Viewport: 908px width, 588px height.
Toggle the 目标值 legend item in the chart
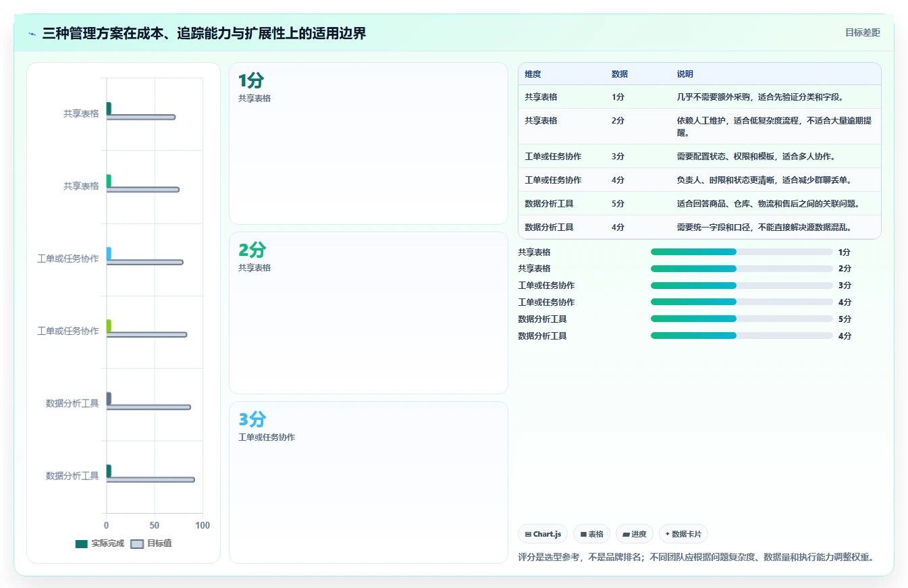pyautogui.click(x=151, y=543)
